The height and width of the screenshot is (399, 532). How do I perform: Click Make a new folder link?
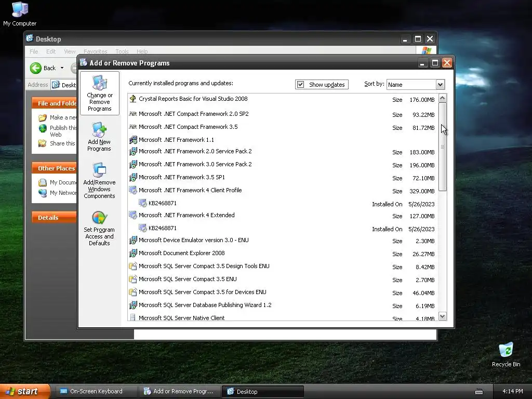tap(58, 117)
